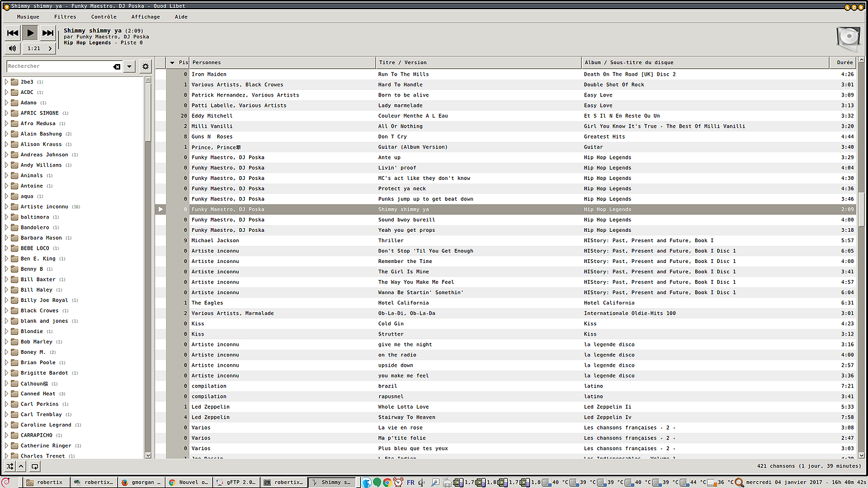Click the FR keyboard layout indicator
This screenshot has width=868, height=488.
[x=411, y=482]
